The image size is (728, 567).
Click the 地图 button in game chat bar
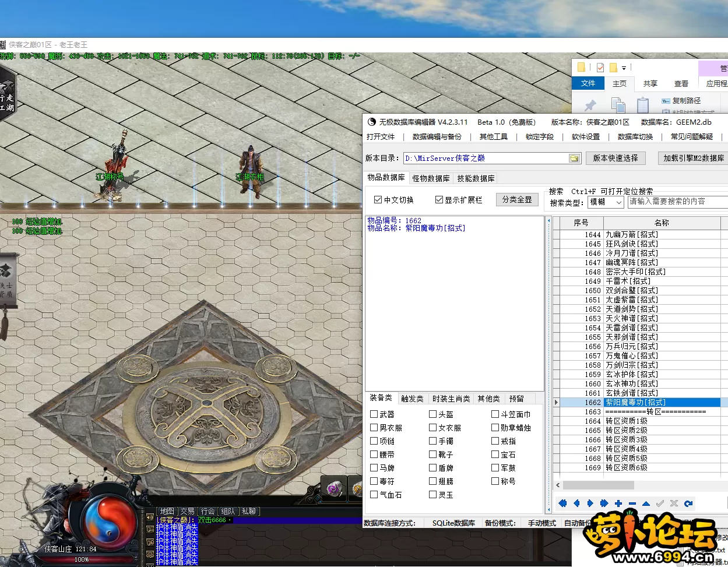pyautogui.click(x=167, y=511)
